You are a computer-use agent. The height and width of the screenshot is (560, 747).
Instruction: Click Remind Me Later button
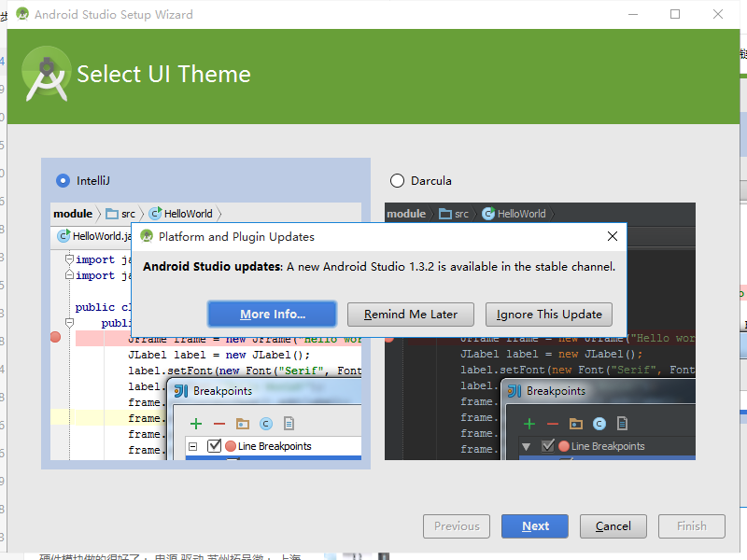pos(410,315)
